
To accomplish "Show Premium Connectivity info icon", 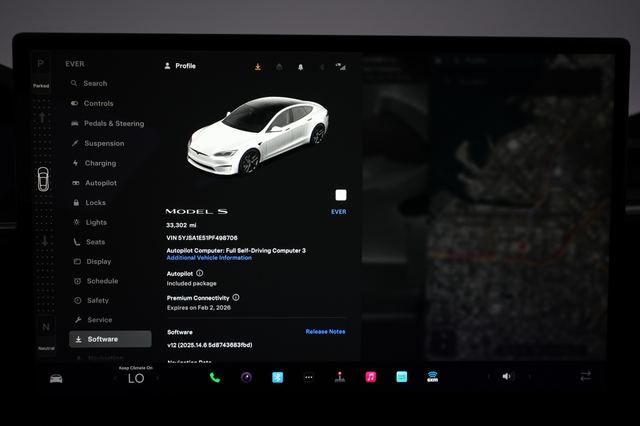I will point(236,297).
